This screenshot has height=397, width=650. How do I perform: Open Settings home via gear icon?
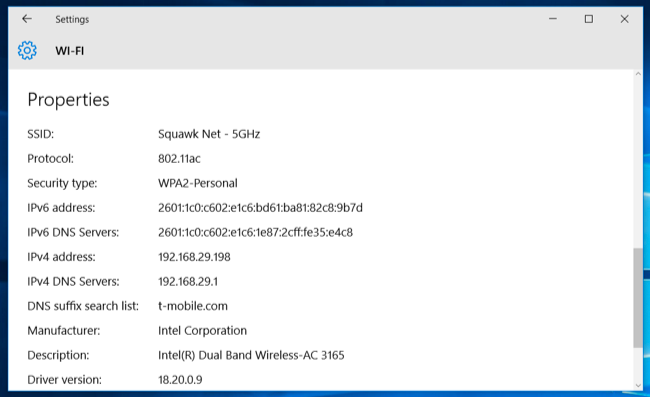pyautogui.click(x=27, y=51)
